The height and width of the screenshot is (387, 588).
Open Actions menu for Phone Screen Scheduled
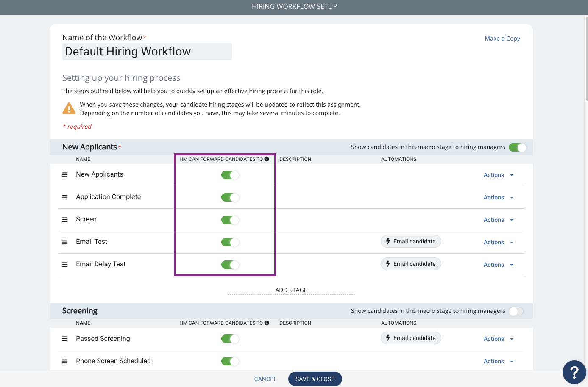coord(499,361)
